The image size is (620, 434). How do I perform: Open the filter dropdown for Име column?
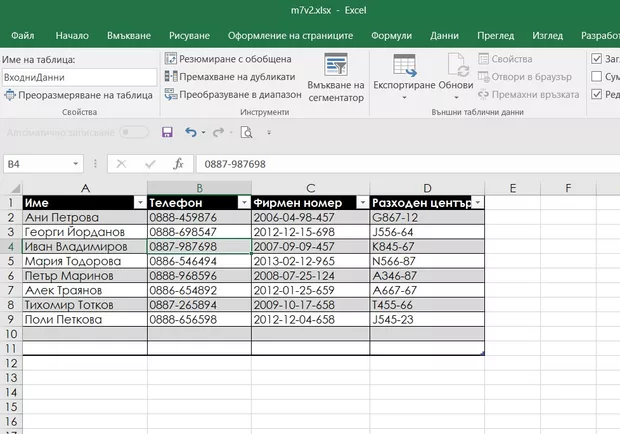(x=138, y=203)
